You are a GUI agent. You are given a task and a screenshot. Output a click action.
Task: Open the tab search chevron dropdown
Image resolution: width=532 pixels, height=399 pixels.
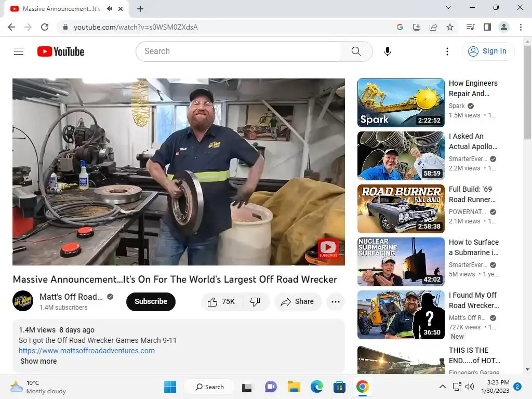point(448,7)
